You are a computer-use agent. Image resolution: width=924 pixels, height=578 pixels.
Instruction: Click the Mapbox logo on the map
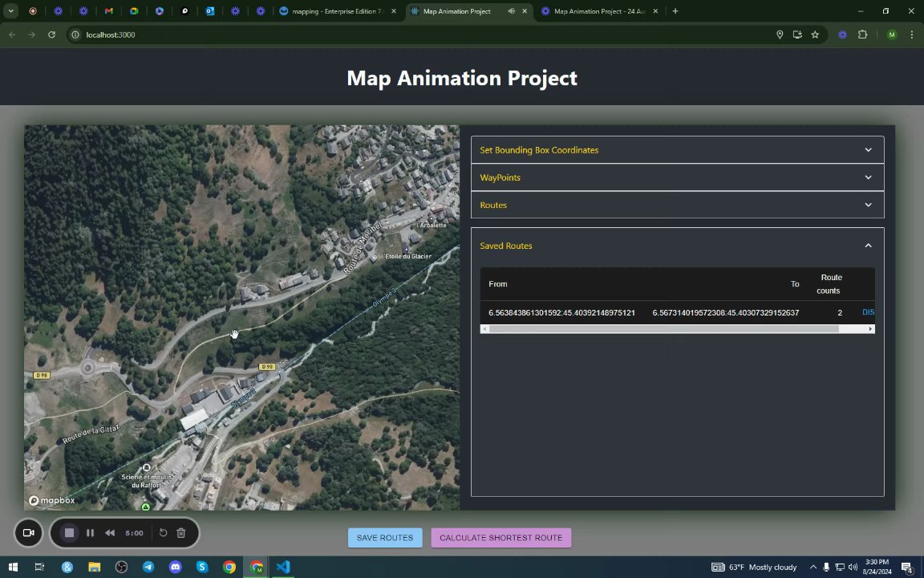[x=52, y=501]
